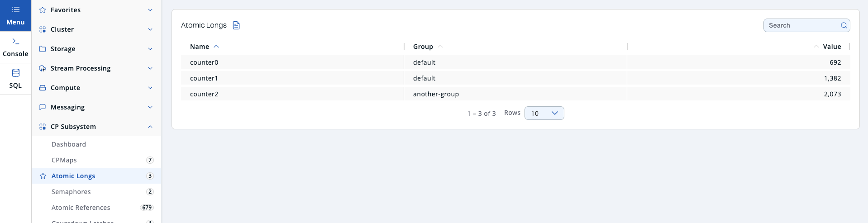Image resolution: width=868 pixels, height=223 pixels.
Task: Open Semaphores list
Action: coord(71,192)
